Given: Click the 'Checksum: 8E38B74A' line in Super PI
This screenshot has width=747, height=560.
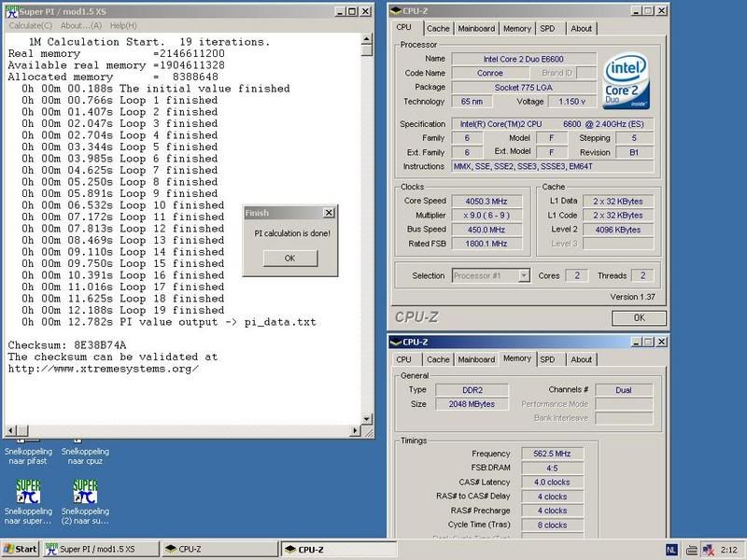Looking at the screenshot, I should 67,345.
